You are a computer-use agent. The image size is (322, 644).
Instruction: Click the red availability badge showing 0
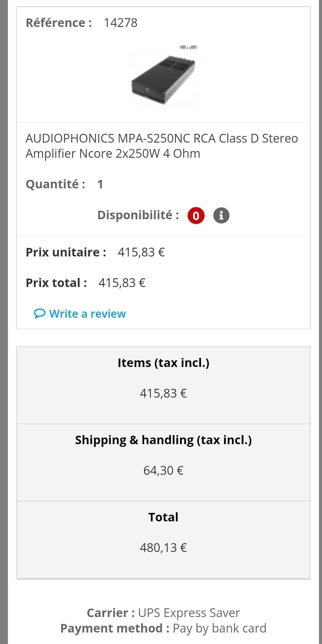click(196, 216)
